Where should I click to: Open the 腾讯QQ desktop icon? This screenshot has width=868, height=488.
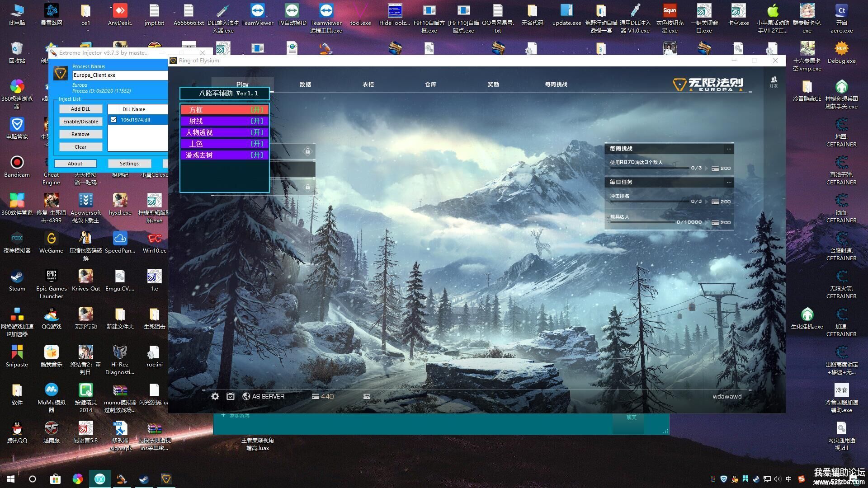click(17, 432)
